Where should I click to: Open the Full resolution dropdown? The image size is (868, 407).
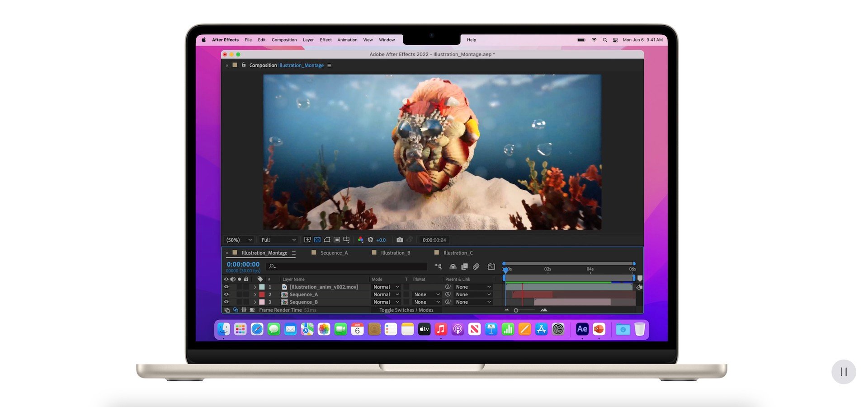[279, 240]
